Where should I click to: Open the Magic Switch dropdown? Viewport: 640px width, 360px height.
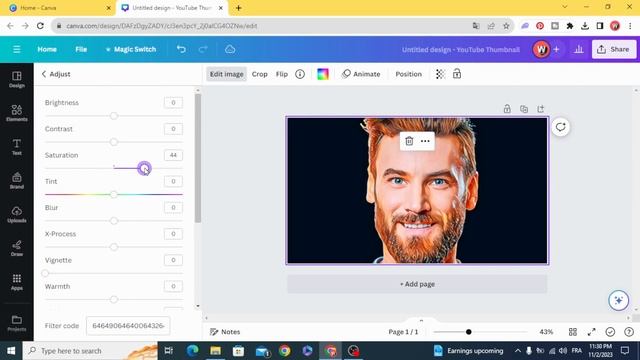point(131,49)
